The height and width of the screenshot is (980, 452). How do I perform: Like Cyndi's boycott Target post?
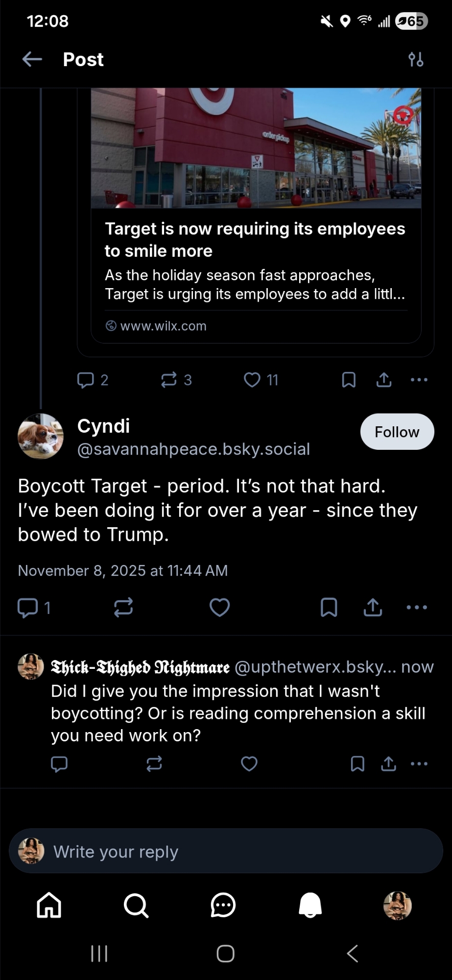pos(219,608)
